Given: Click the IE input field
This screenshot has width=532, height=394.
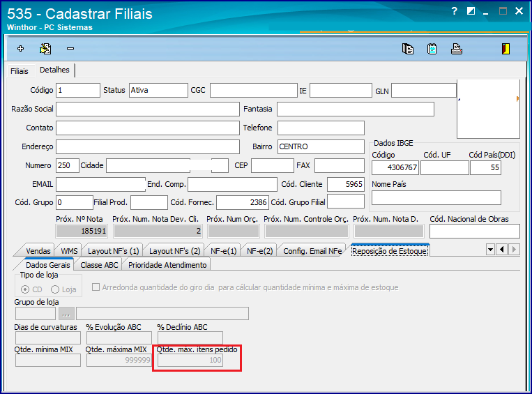Looking at the screenshot, I should tap(341, 90).
